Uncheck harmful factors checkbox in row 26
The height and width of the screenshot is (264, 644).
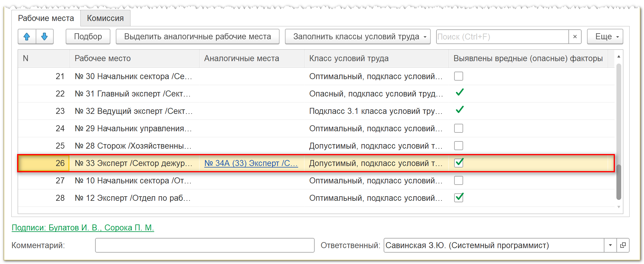(458, 163)
